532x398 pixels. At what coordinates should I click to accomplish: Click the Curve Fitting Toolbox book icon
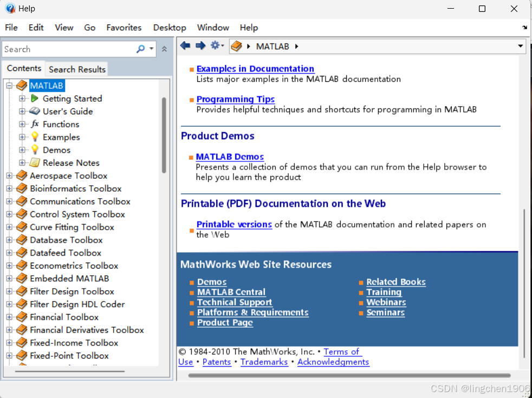(22, 227)
